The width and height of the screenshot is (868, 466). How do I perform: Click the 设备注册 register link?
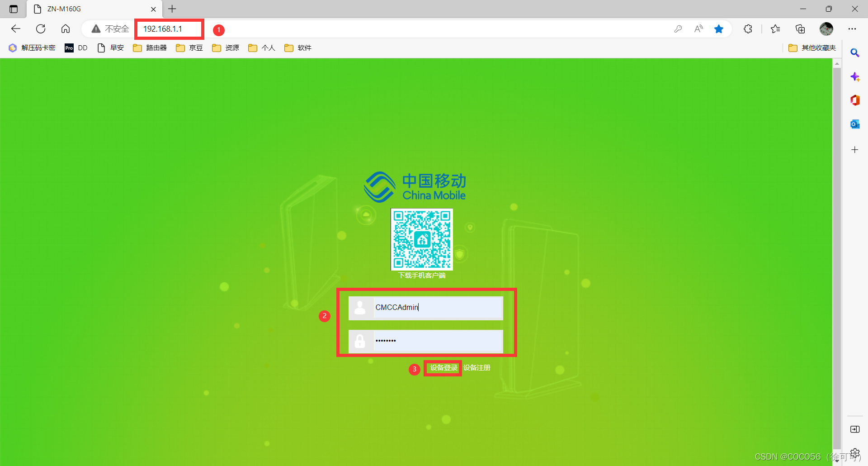point(477,368)
